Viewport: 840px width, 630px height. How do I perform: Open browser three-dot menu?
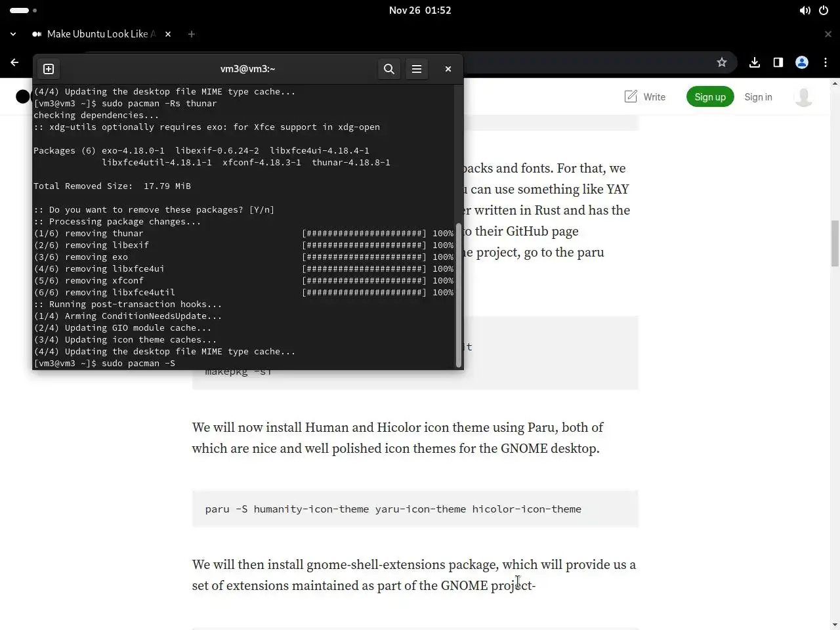tap(826, 62)
